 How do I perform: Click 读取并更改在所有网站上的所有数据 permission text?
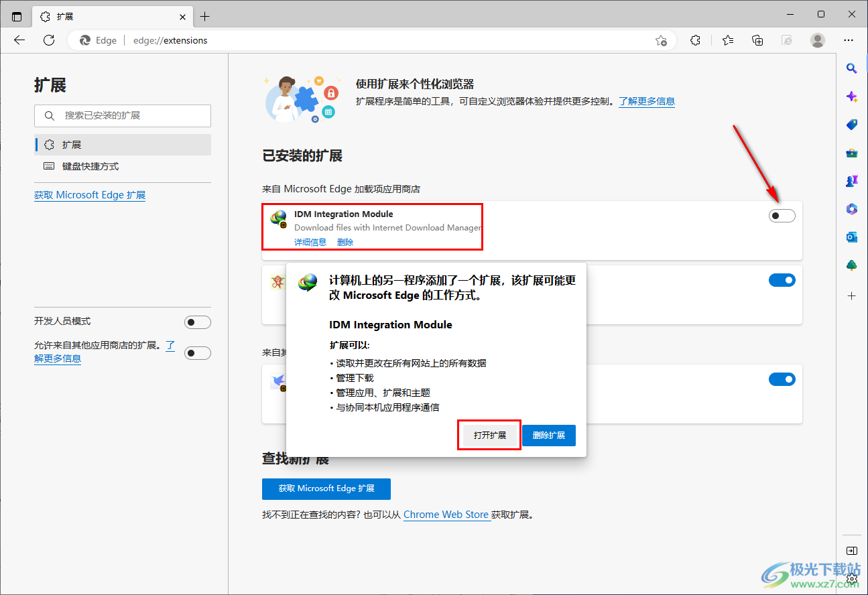pos(411,363)
